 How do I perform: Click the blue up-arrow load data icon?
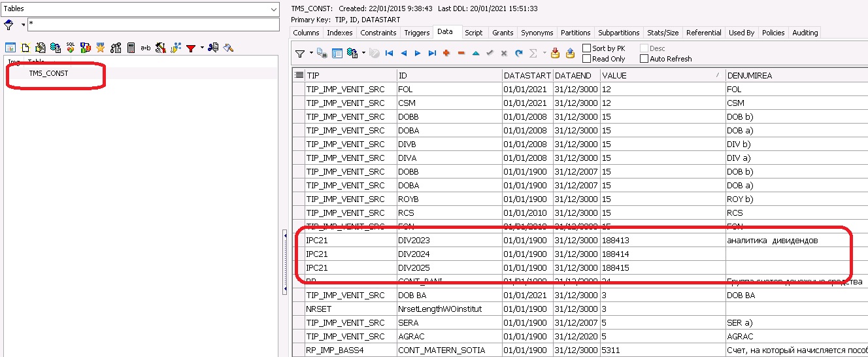(x=570, y=54)
